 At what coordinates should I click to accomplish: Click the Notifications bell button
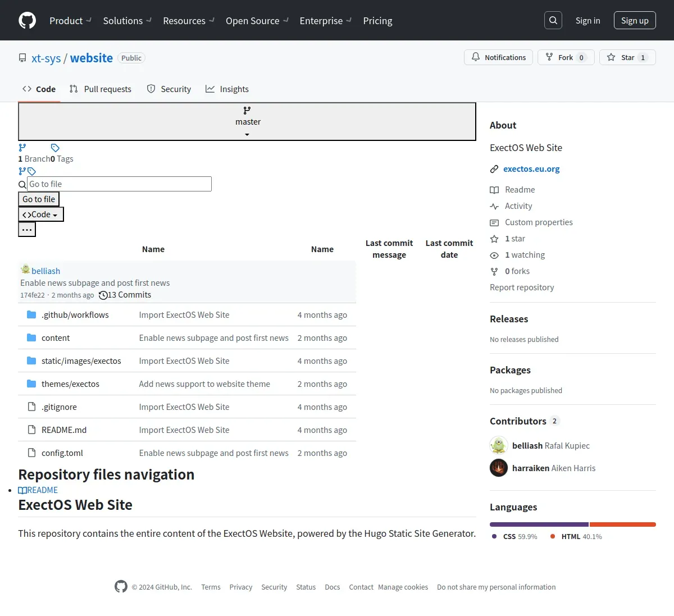click(499, 57)
